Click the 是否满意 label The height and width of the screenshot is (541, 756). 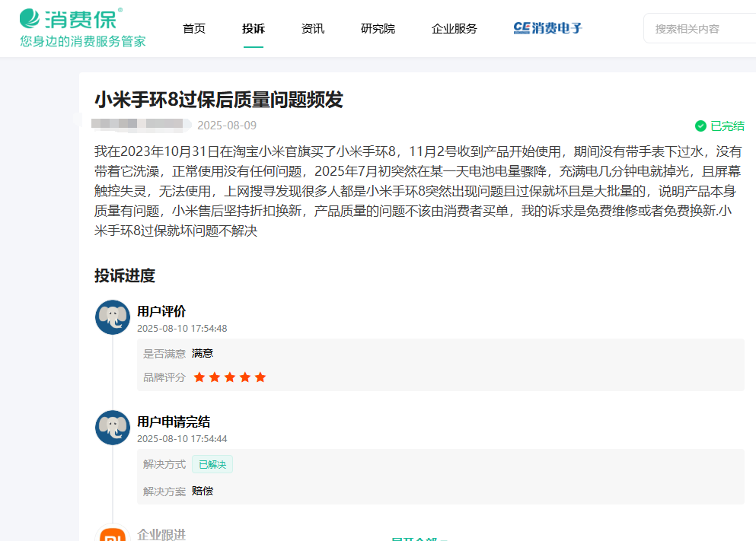pos(164,354)
